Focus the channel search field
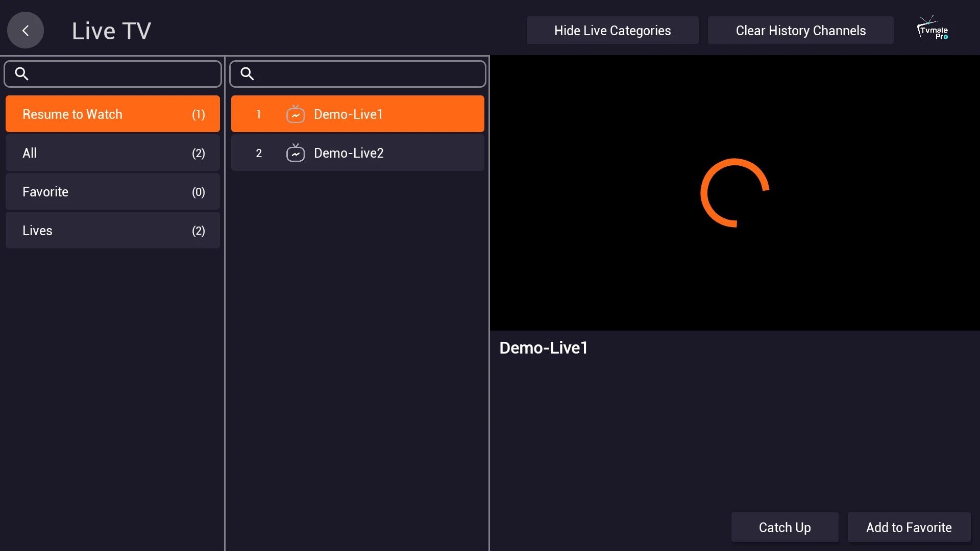980x551 pixels. click(x=358, y=74)
